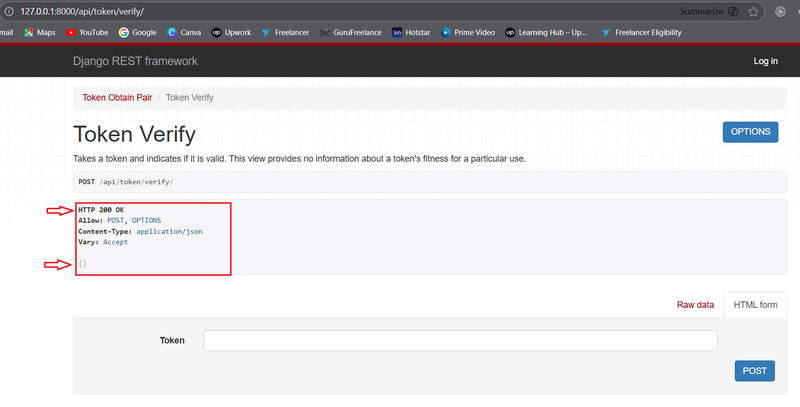800x407 pixels.
Task: Click the OPTIONS button
Action: coord(750,132)
